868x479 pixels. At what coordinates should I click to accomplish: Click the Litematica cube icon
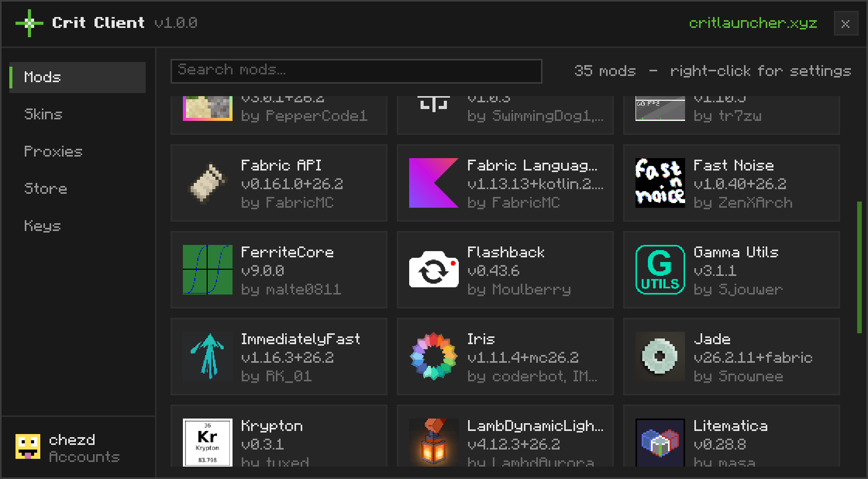tap(660, 442)
